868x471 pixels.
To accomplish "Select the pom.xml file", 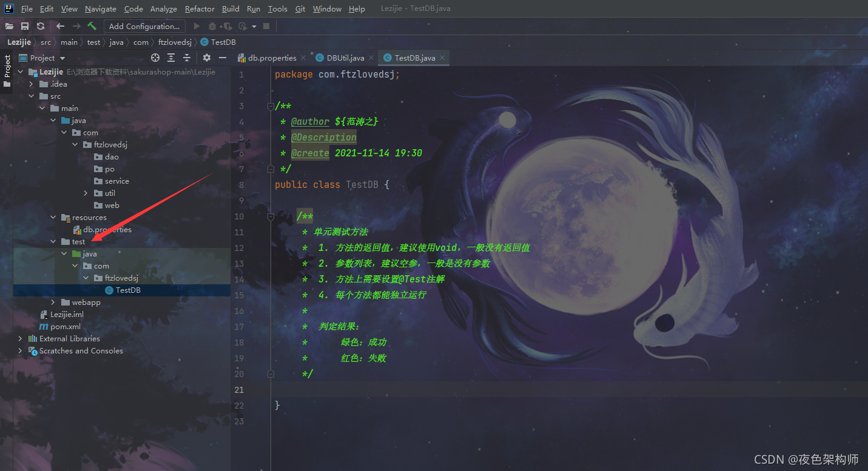I will pyautogui.click(x=65, y=326).
